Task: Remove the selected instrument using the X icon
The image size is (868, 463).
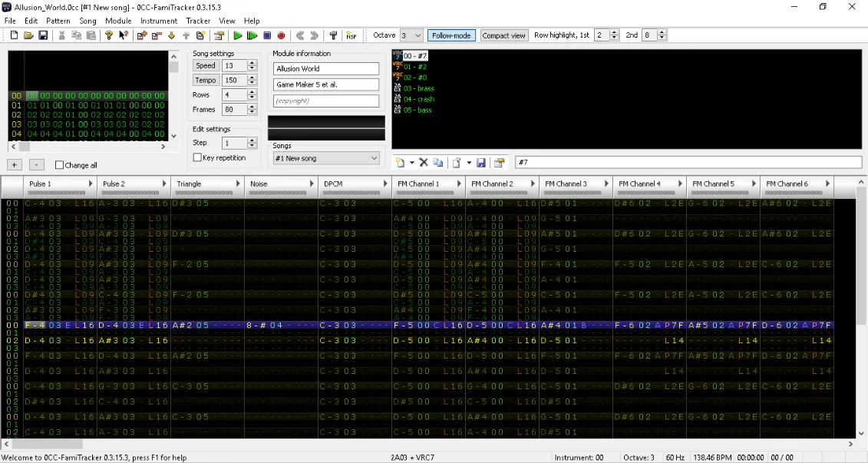Action: [x=424, y=162]
